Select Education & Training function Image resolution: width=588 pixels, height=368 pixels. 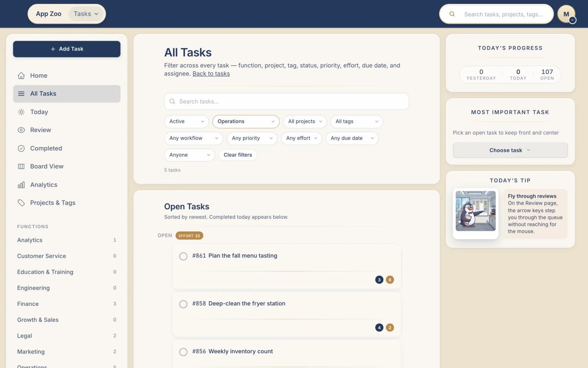[67, 272]
